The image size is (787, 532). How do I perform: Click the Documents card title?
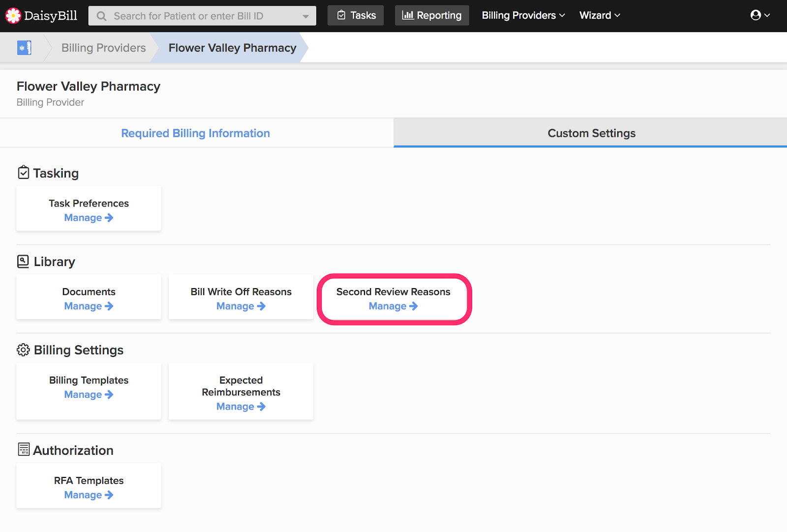(x=89, y=292)
